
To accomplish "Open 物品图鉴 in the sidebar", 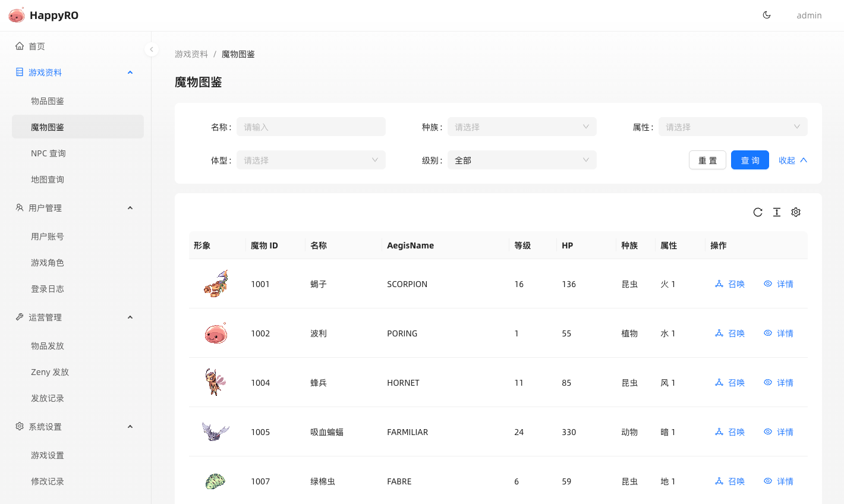I will coord(78,101).
